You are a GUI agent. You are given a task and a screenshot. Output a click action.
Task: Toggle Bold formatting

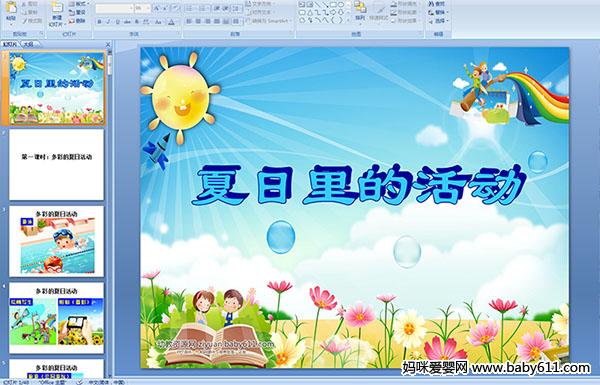tap(99, 22)
